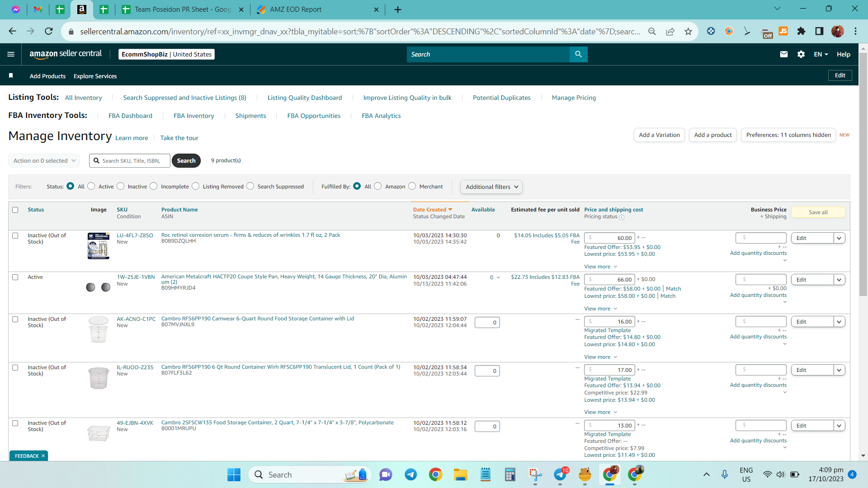Expand the Available chevron for 1W-25JE-1VBN

point(498,277)
